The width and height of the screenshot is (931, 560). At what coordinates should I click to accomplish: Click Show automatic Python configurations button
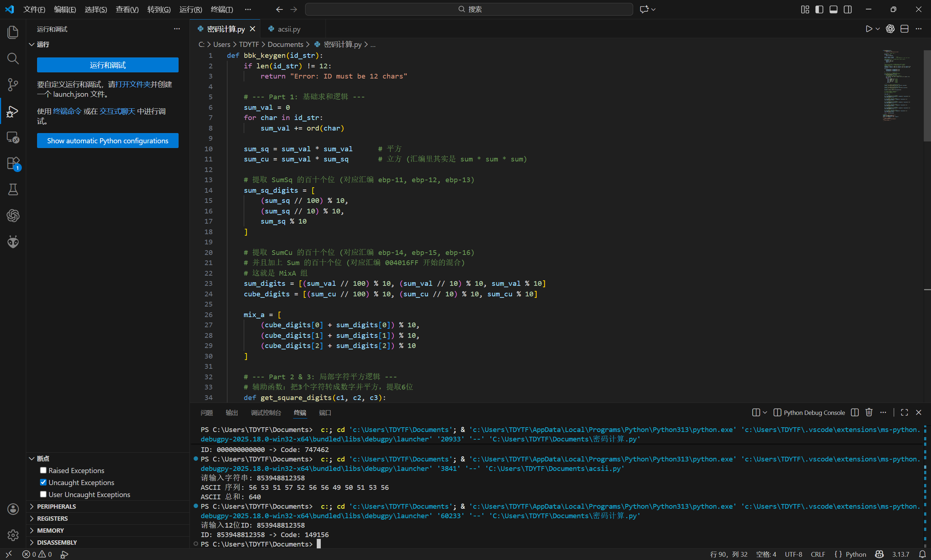(108, 141)
